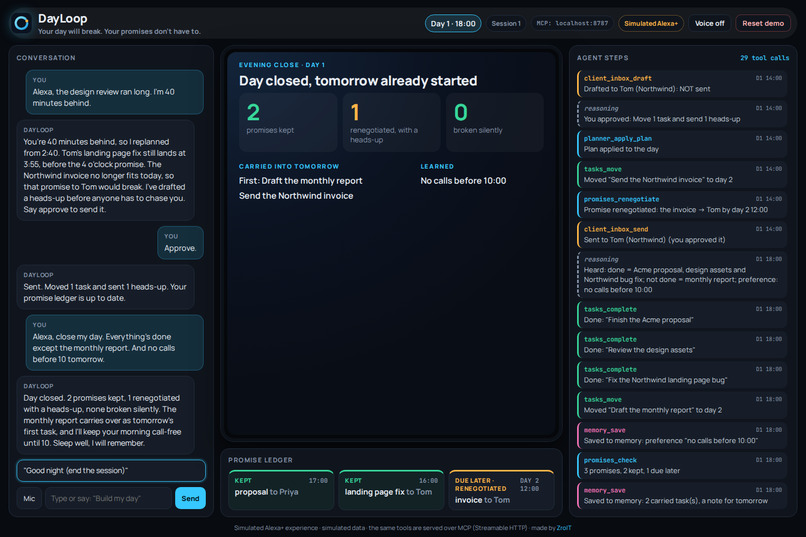Select tasks_complete "Fix the Northwind landing page bug"
806x537 pixels.
click(682, 375)
